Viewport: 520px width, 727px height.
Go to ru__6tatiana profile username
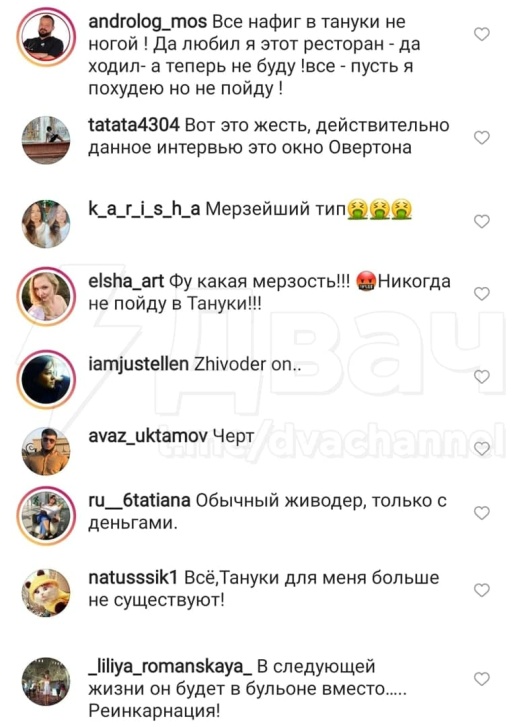pyautogui.click(x=139, y=501)
